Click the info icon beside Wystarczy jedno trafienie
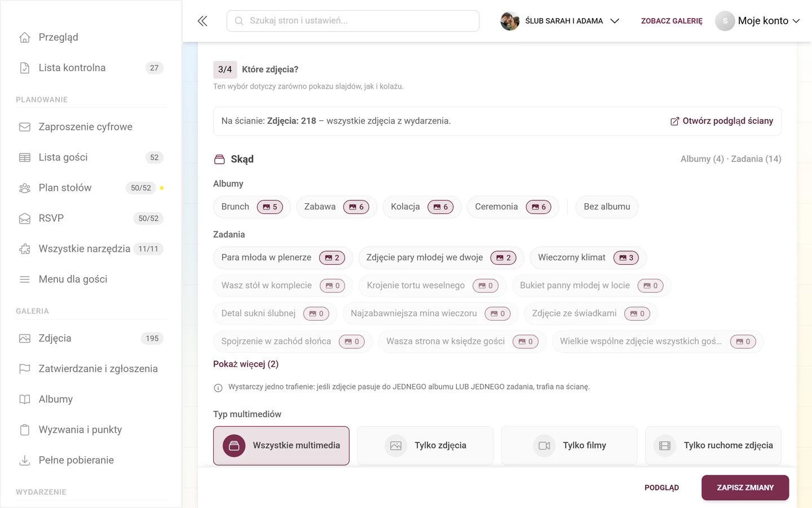The height and width of the screenshot is (508, 812). (x=218, y=388)
